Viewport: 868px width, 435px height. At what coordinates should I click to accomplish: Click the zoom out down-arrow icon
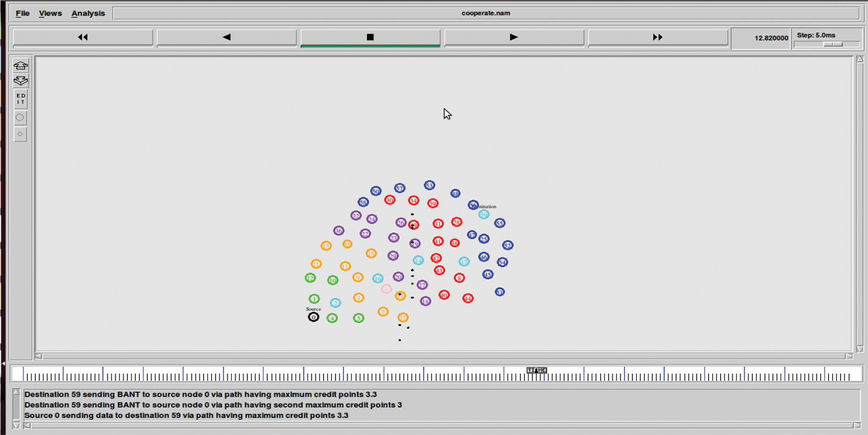pos(21,81)
